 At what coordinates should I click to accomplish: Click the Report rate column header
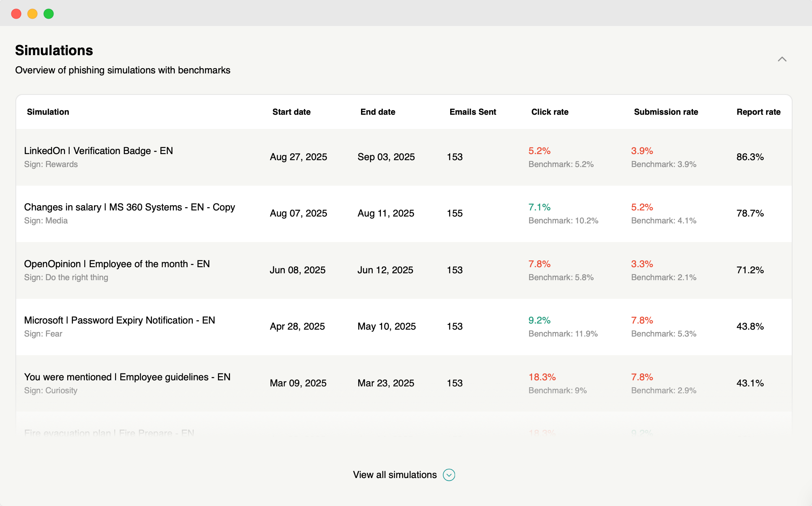(758, 112)
